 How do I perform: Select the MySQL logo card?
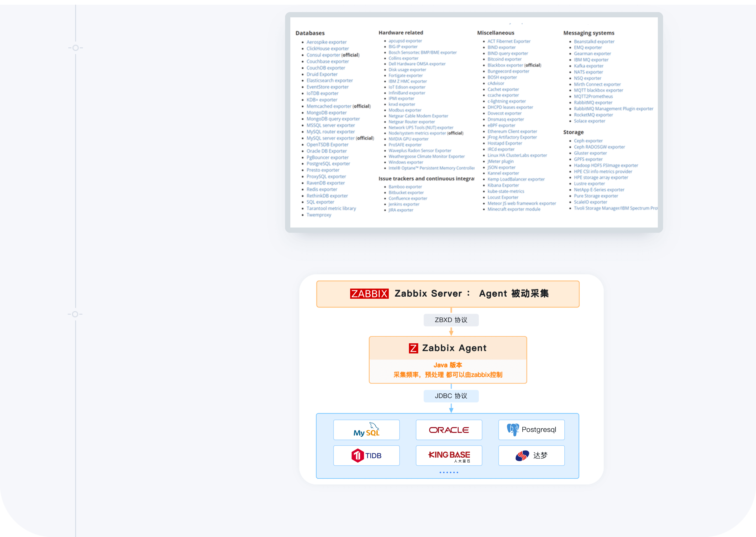366,430
